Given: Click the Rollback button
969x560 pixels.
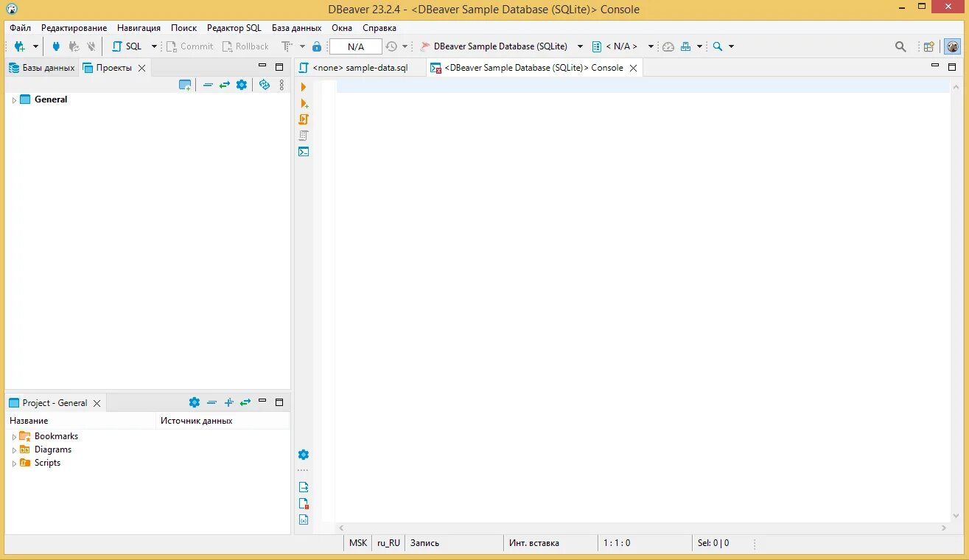Looking at the screenshot, I should (246, 46).
